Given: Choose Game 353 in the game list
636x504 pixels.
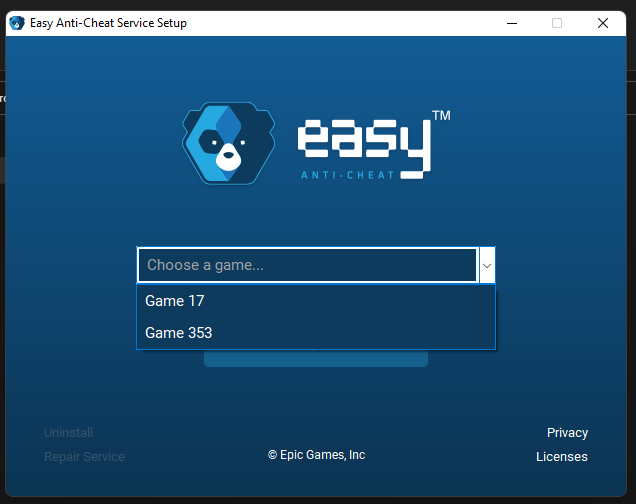Looking at the screenshot, I should (316, 333).
